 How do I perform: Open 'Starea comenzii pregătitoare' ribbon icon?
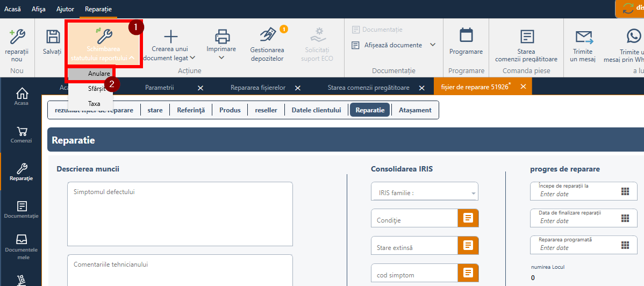527,37
